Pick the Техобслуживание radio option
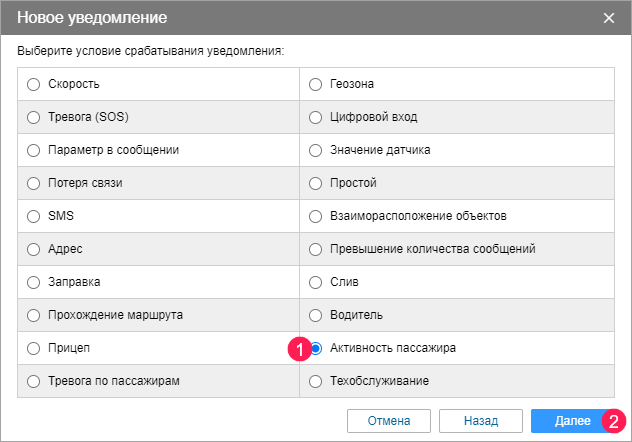The image size is (632, 442). click(x=316, y=381)
